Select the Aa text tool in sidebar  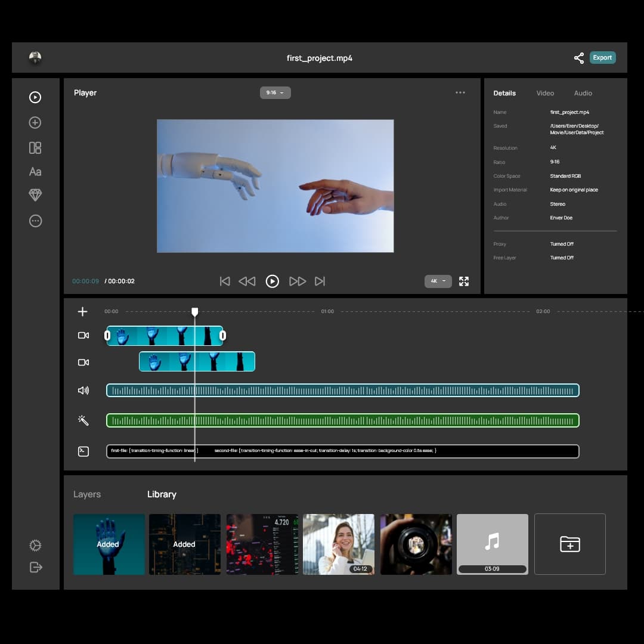35,172
